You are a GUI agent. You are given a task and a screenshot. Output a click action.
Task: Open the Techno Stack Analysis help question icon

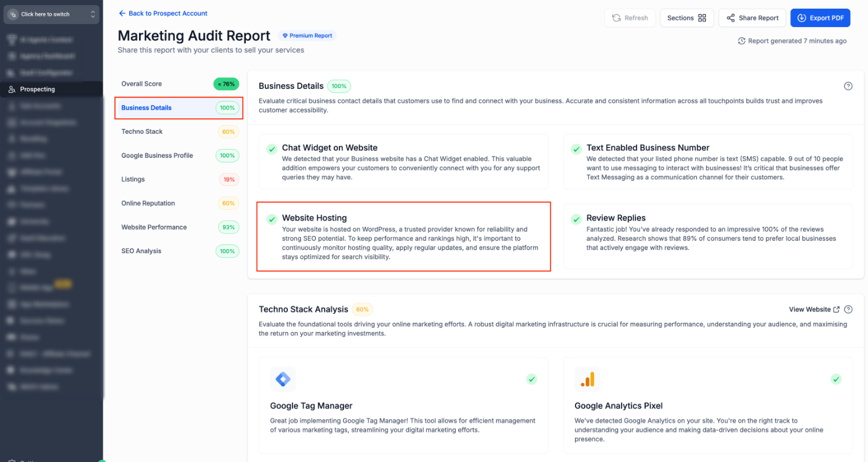tap(848, 309)
